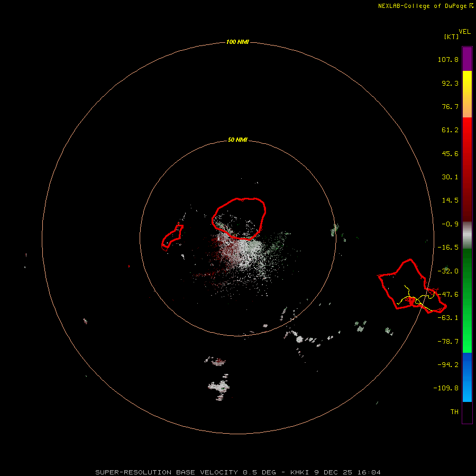This screenshot has width=476, height=476.
Task: Click the large red island outline at radar center
Action: click(x=239, y=218)
